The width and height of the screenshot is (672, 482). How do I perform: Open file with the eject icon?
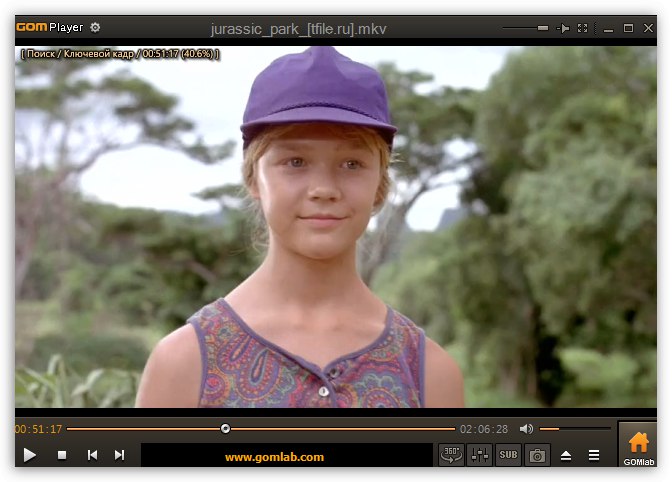click(x=566, y=455)
